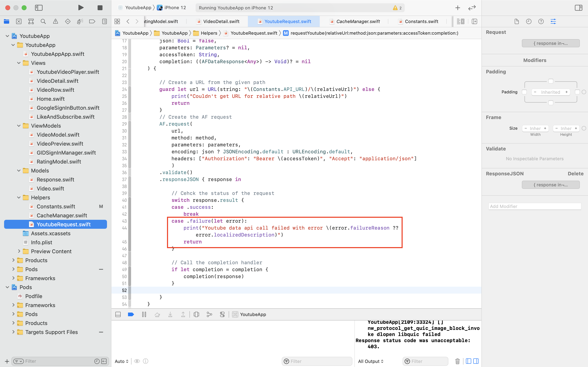The image size is (588, 367).
Task: Clear console with the trash icon
Action: tap(457, 361)
